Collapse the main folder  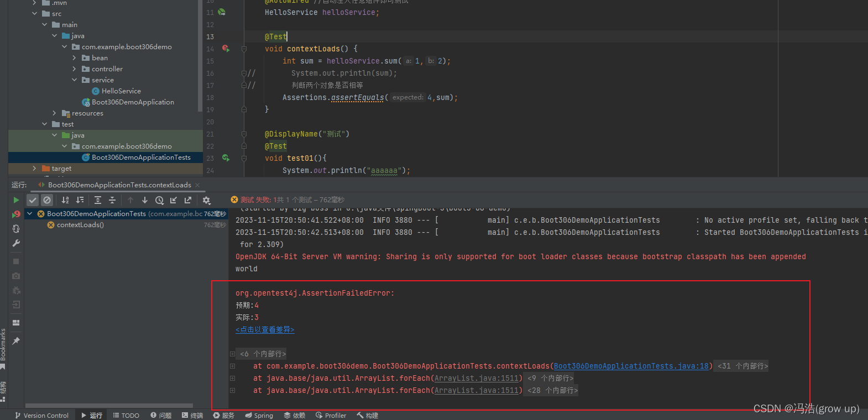(45, 25)
